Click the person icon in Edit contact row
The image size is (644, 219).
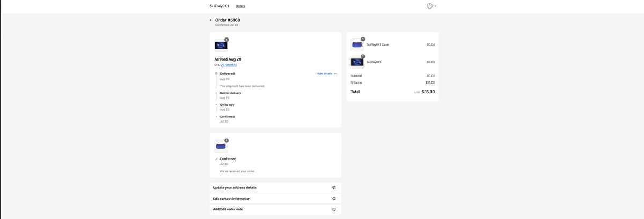334,199
